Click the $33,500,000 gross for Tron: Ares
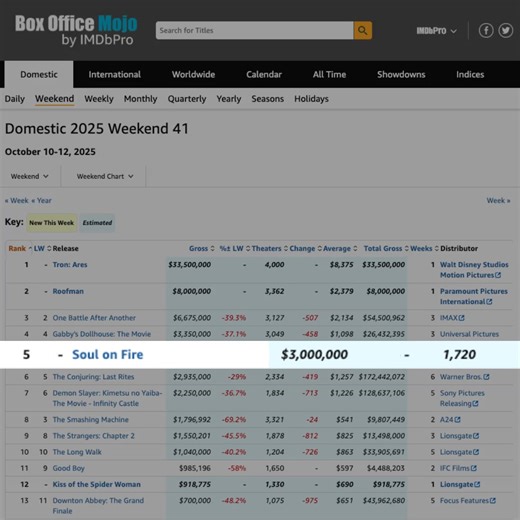520x520 pixels. pyautogui.click(x=189, y=265)
